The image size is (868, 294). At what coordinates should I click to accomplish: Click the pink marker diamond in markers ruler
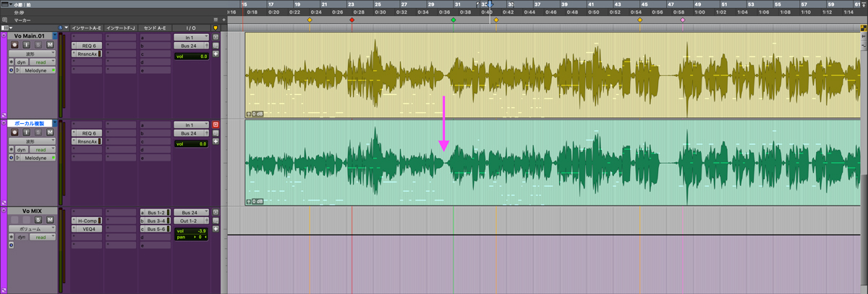(683, 20)
